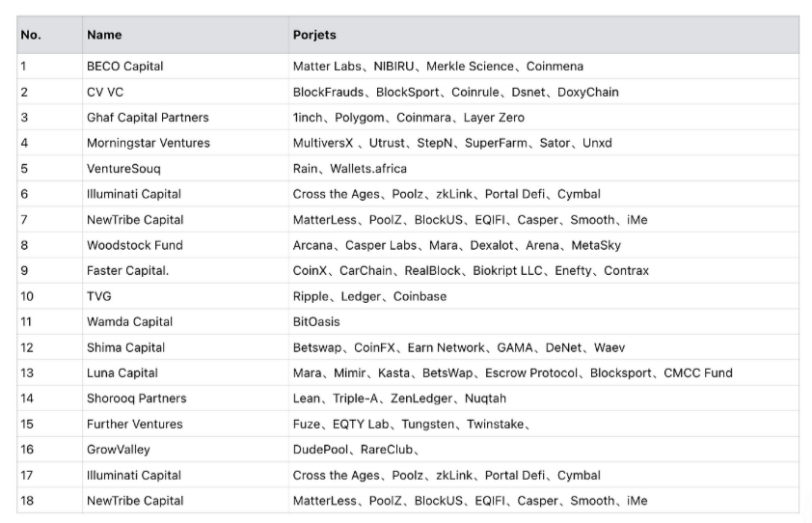Click the Faster Capital. name cell
The height and width of the screenshot is (523, 812).
(x=127, y=271)
